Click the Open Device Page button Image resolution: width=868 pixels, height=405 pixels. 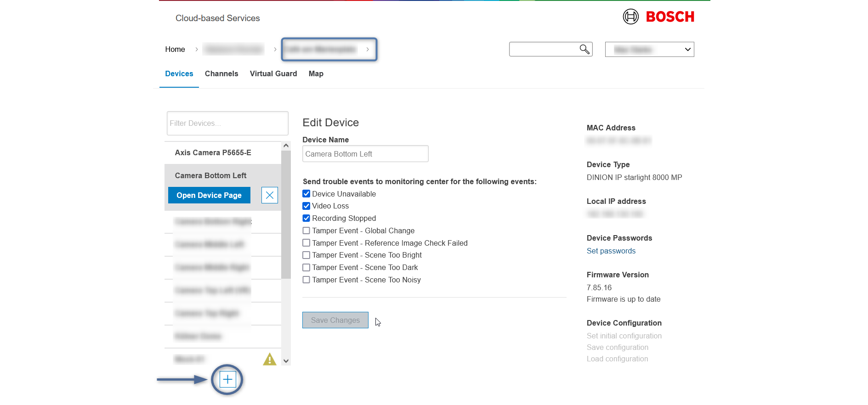click(209, 195)
